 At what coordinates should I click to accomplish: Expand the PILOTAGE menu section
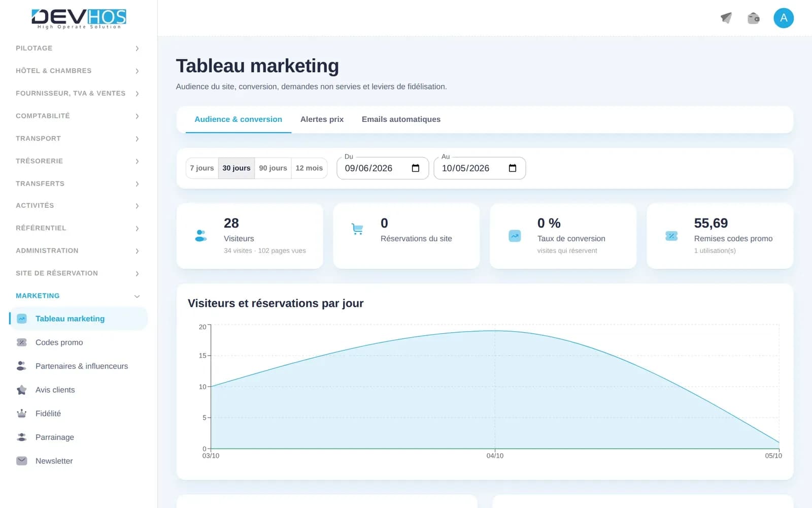(x=77, y=48)
